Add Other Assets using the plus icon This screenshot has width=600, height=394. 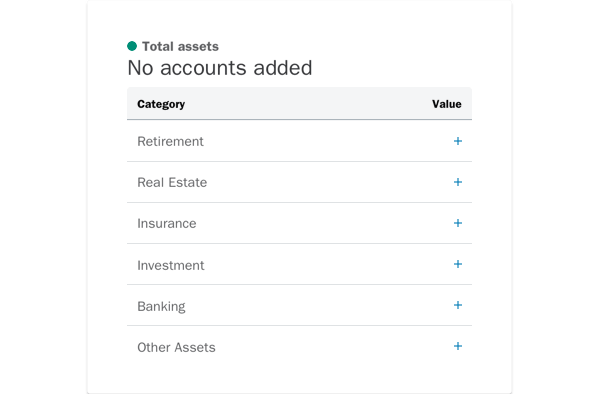458,346
